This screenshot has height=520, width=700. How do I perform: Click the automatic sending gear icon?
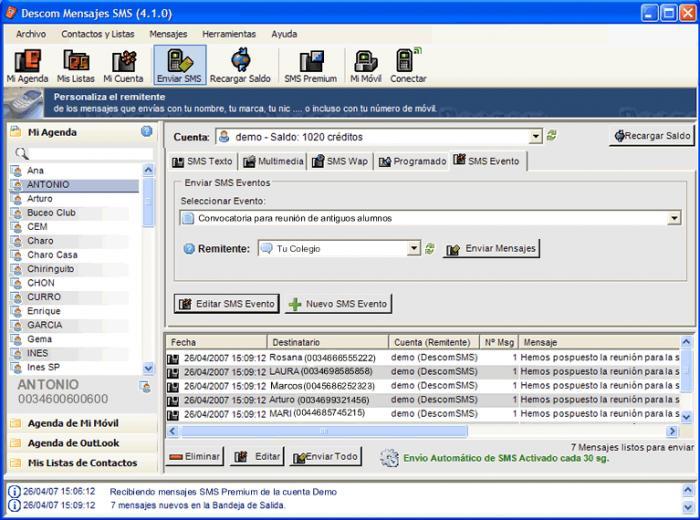pos(389,458)
